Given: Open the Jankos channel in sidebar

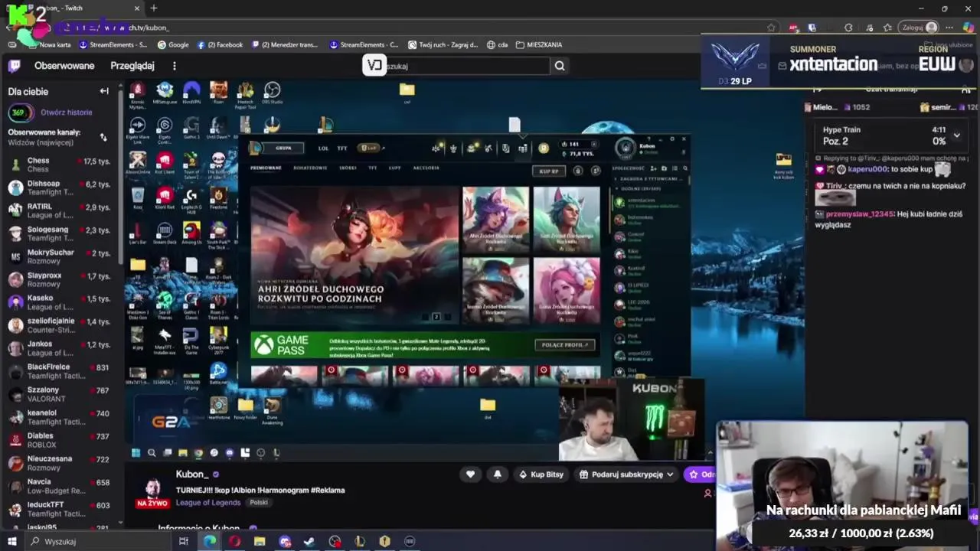Looking at the screenshot, I should pyautogui.click(x=61, y=348).
